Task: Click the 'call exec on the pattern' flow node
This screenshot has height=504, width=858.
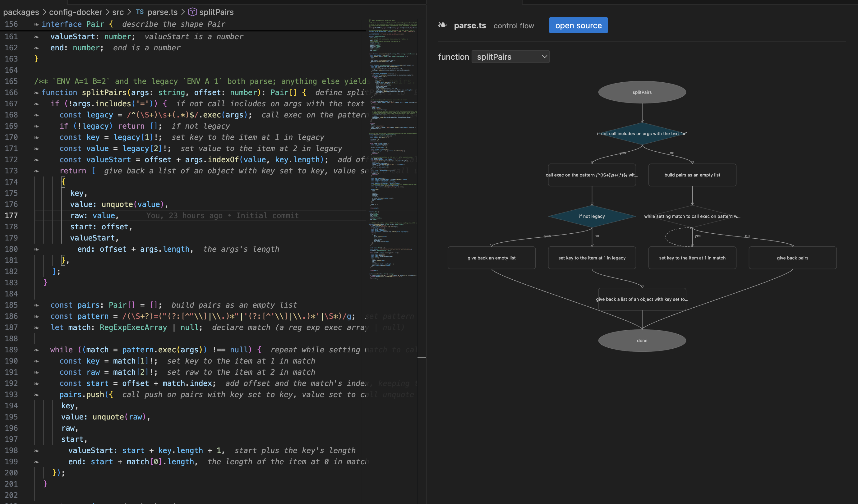Action: 592,175
